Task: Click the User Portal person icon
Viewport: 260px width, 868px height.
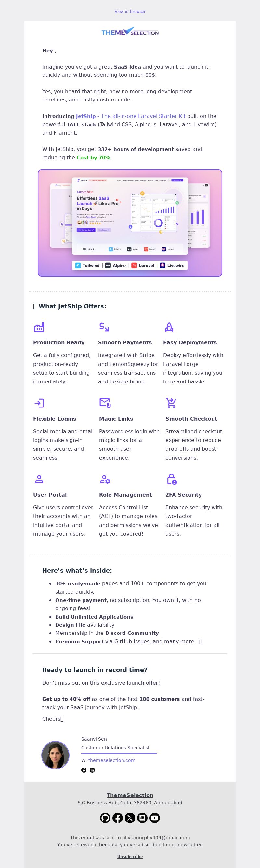Action: click(39, 479)
